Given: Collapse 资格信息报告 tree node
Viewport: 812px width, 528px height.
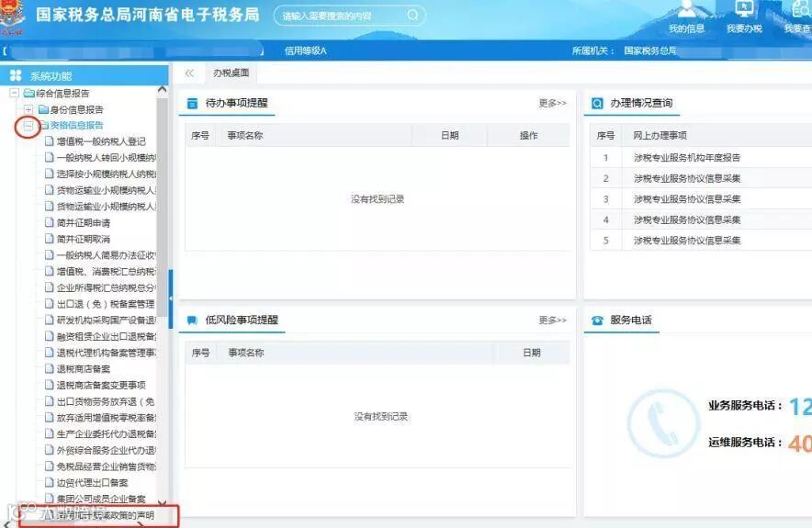Looking at the screenshot, I should coord(28,126).
